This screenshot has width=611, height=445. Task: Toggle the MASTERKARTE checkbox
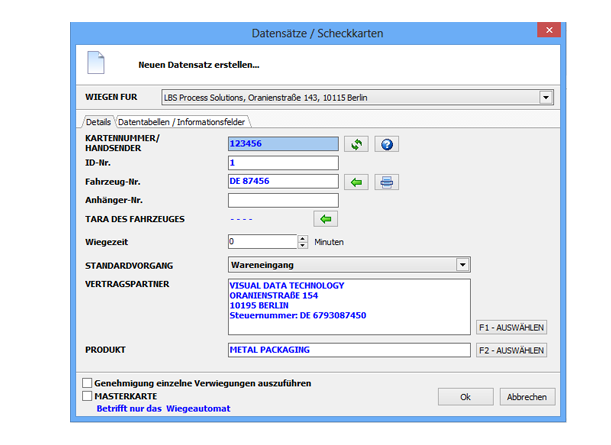click(87, 395)
